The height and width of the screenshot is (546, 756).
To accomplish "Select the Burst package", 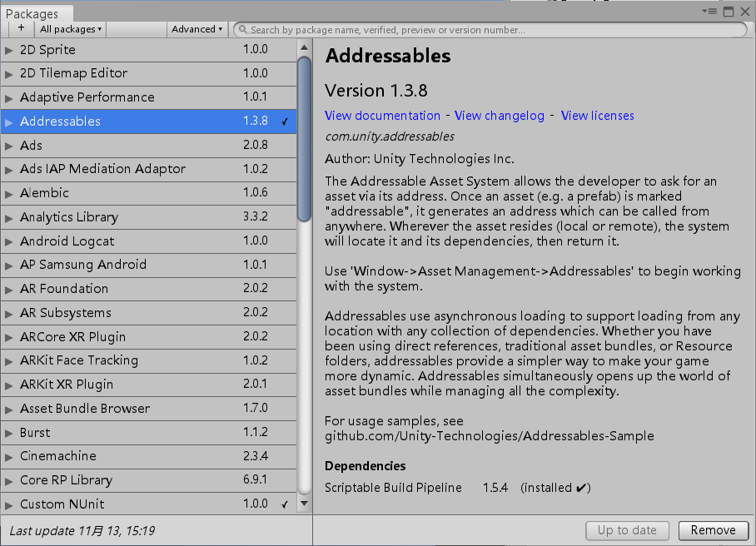I will (x=148, y=432).
